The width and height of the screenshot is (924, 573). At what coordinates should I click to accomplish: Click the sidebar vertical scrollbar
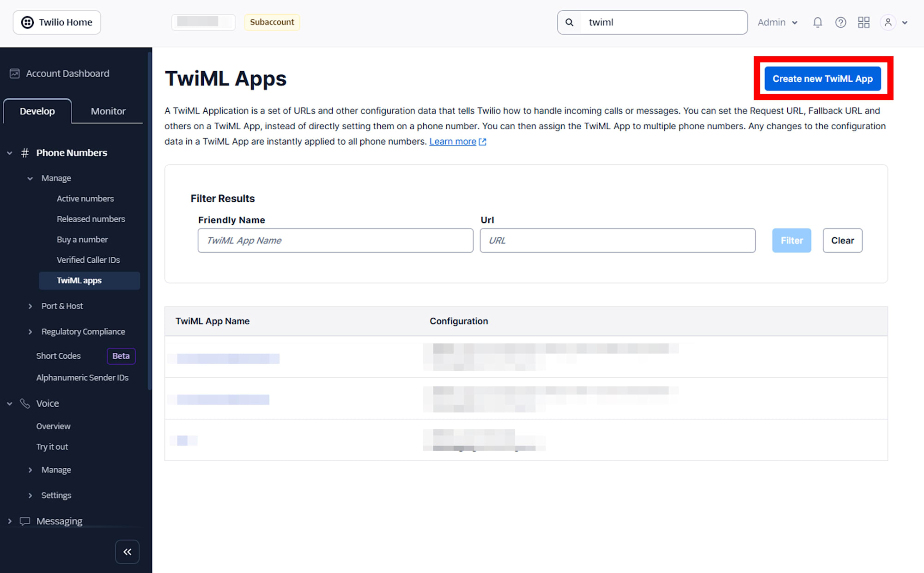pyautogui.click(x=149, y=222)
